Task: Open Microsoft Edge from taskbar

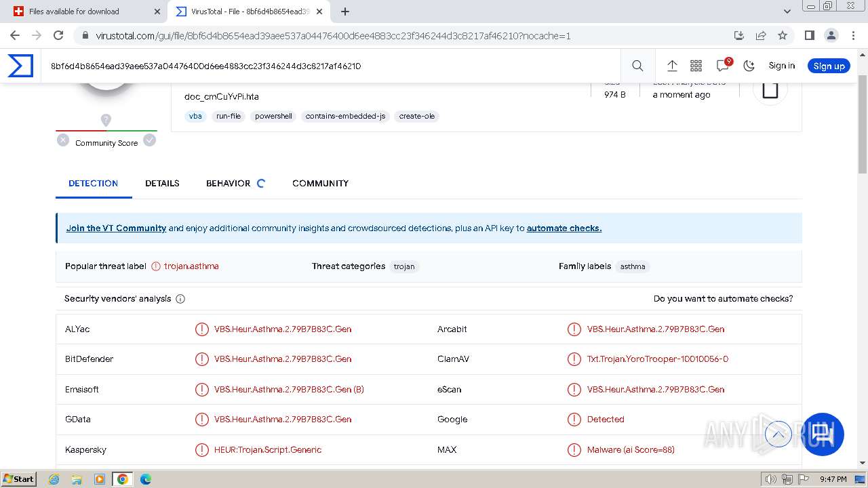Action: (x=146, y=479)
